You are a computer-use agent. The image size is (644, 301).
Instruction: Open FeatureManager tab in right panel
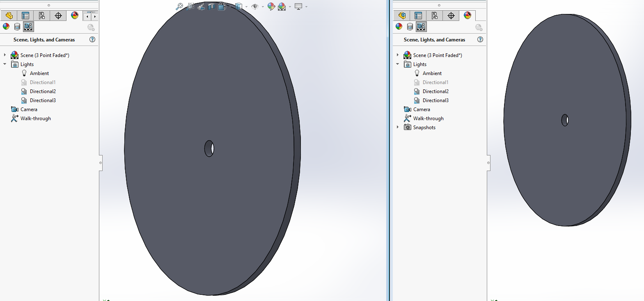coord(402,16)
